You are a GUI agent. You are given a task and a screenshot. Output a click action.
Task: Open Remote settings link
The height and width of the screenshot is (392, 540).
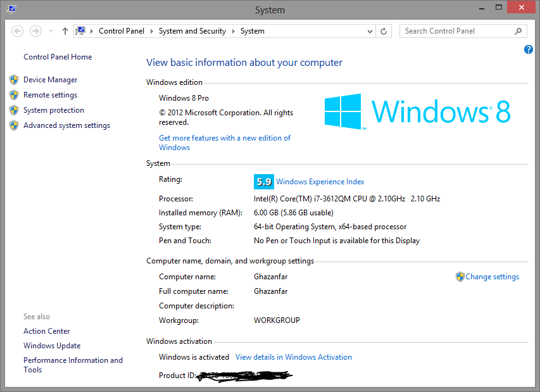50,95
